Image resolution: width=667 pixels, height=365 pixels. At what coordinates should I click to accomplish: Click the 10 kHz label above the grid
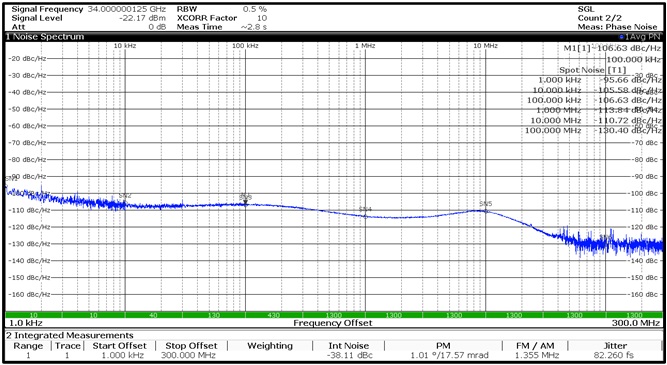[125, 46]
